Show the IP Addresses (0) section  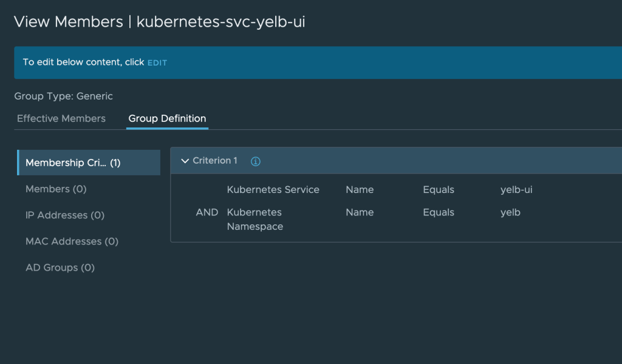pos(65,215)
